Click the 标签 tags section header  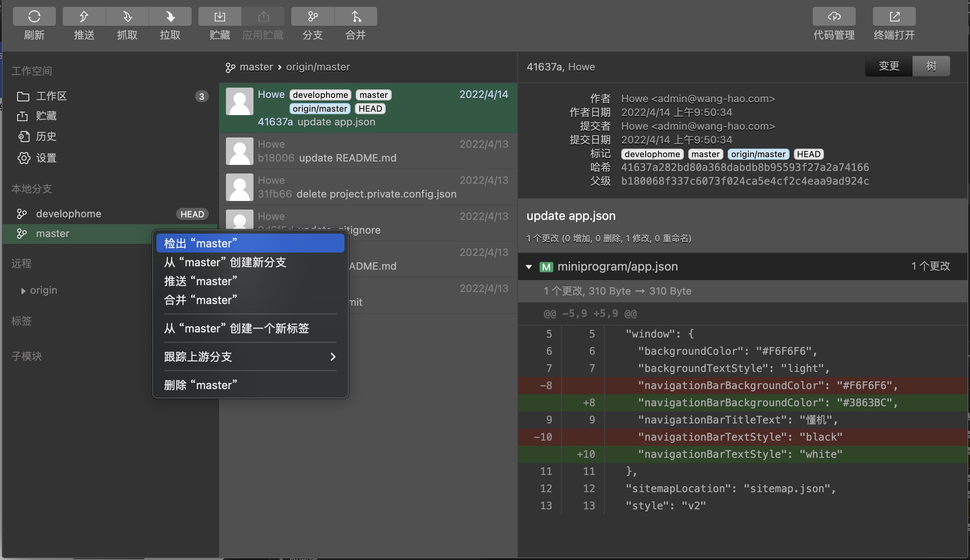coord(21,321)
